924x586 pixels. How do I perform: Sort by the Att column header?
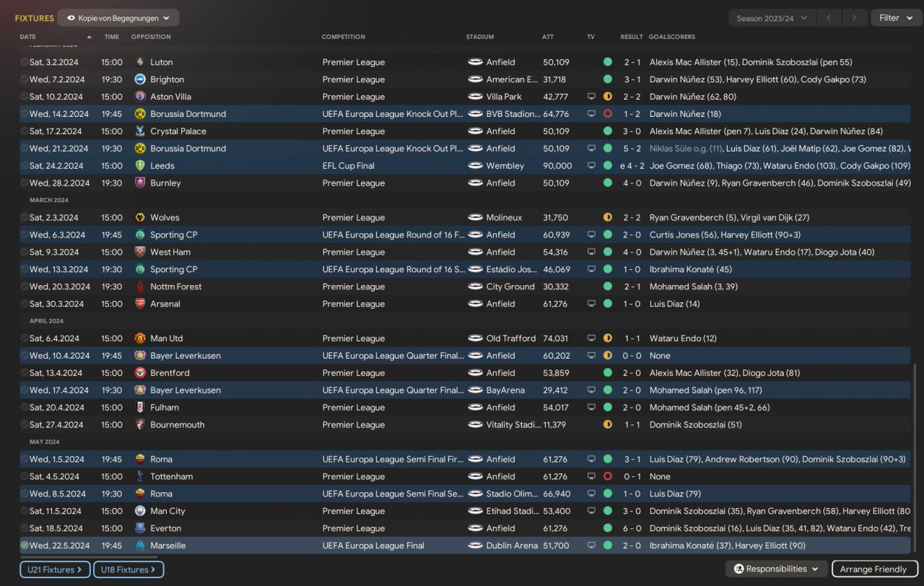click(548, 37)
